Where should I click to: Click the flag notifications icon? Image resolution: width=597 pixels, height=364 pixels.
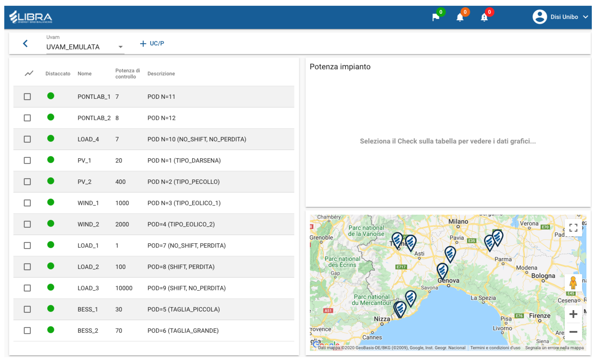coord(436,17)
